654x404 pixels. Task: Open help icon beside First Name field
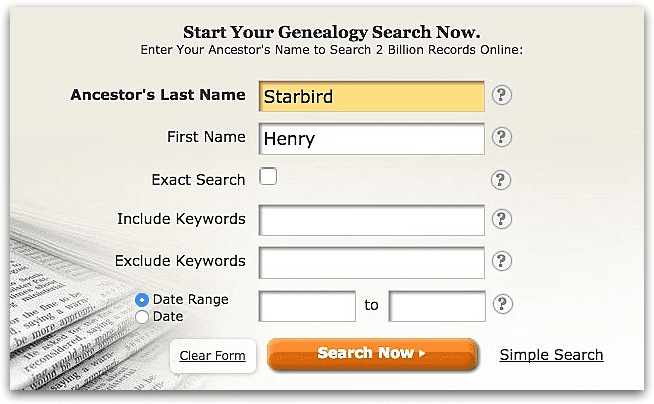click(501, 137)
